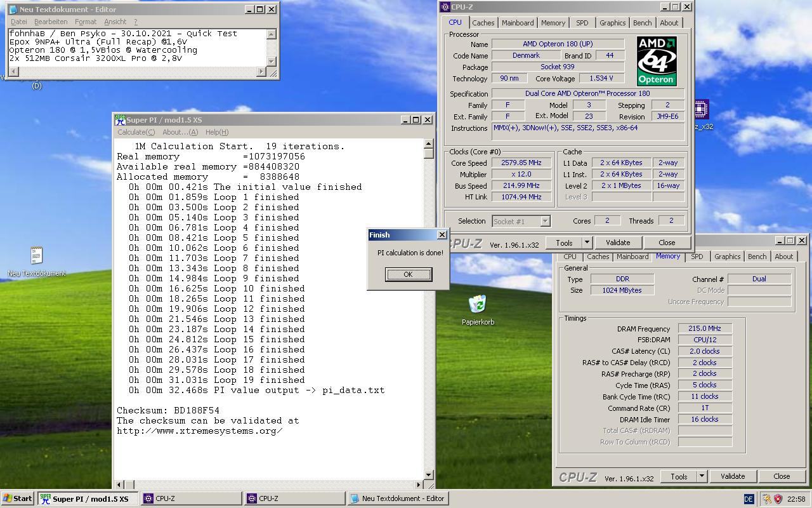
Task: Click Super PI horizontal scrollbar right arrow
Action: tap(418, 485)
